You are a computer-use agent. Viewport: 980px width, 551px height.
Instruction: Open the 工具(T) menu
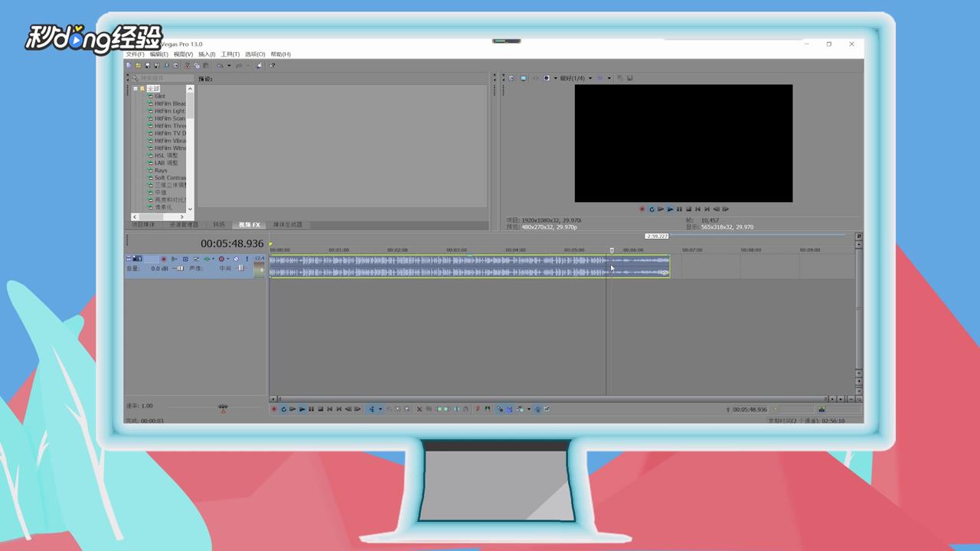pos(230,54)
